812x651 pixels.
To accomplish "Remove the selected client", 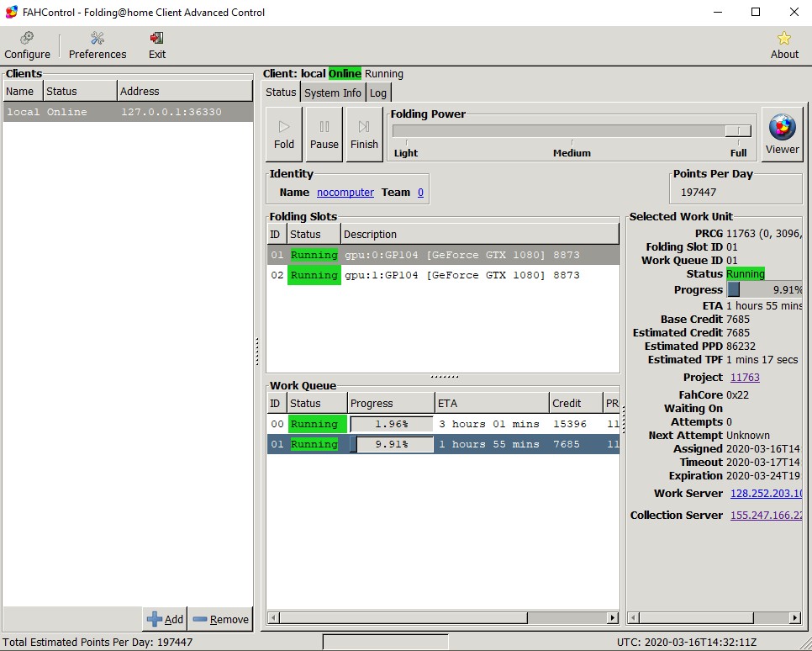I will pos(220,619).
